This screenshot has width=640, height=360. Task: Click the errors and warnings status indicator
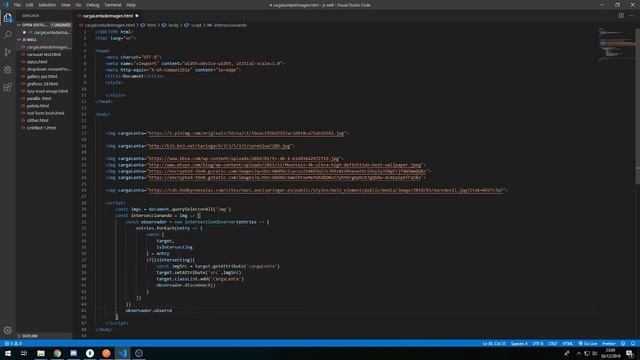(x=13, y=344)
